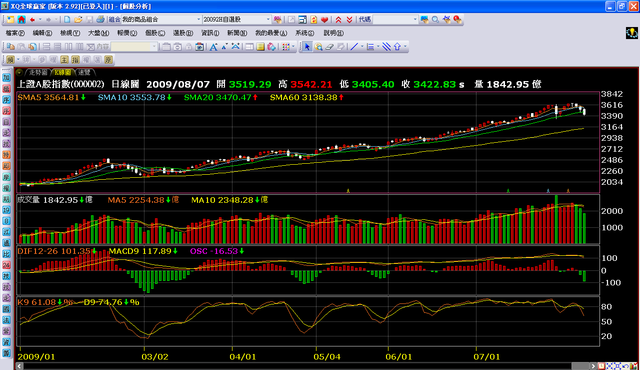
Task: Open the 檔案(F) menu
Action: (x=15, y=33)
